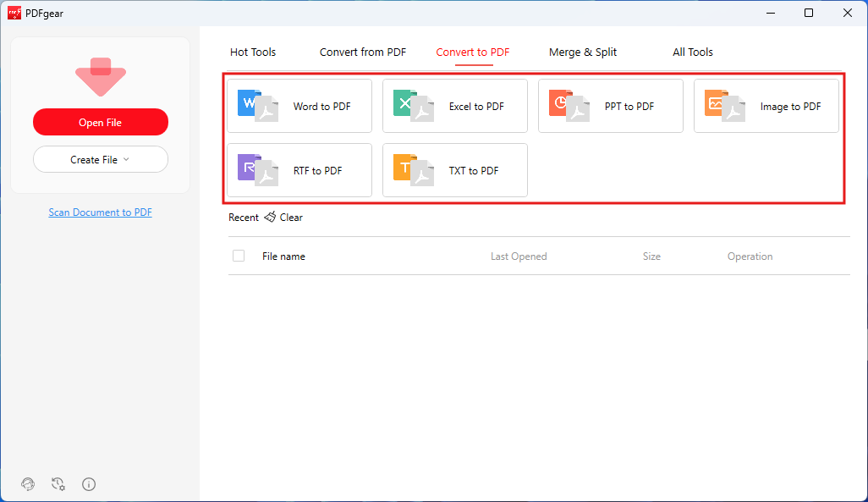Click the red Open File button
The height and width of the screenshot is (502, 868).
100,122
